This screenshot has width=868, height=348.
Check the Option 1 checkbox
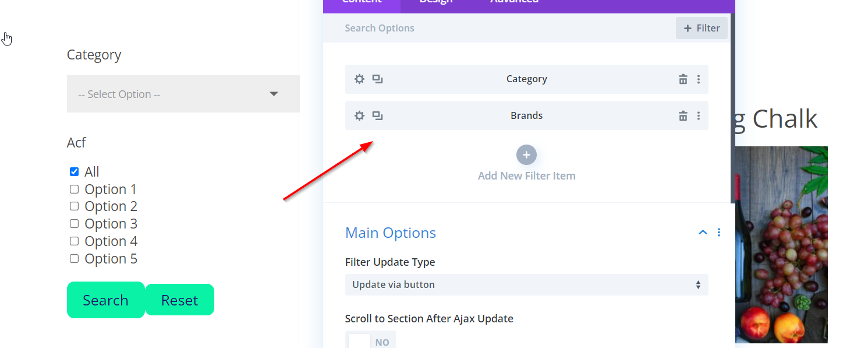point(74,189)
